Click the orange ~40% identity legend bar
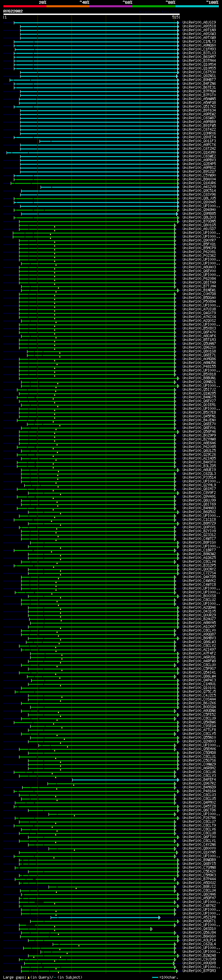This screenshot has width=222, height=980. pyautogui.click(x=68, y=7)
